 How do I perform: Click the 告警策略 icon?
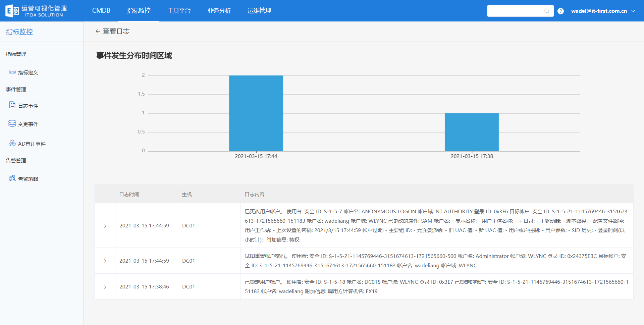click(x=12, y=178)
